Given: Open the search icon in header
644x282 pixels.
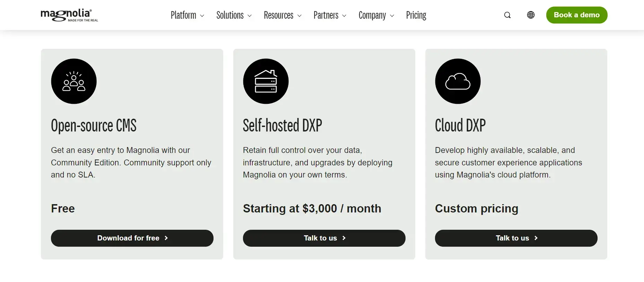Looking at the screenshot, I should click(507, 15).
